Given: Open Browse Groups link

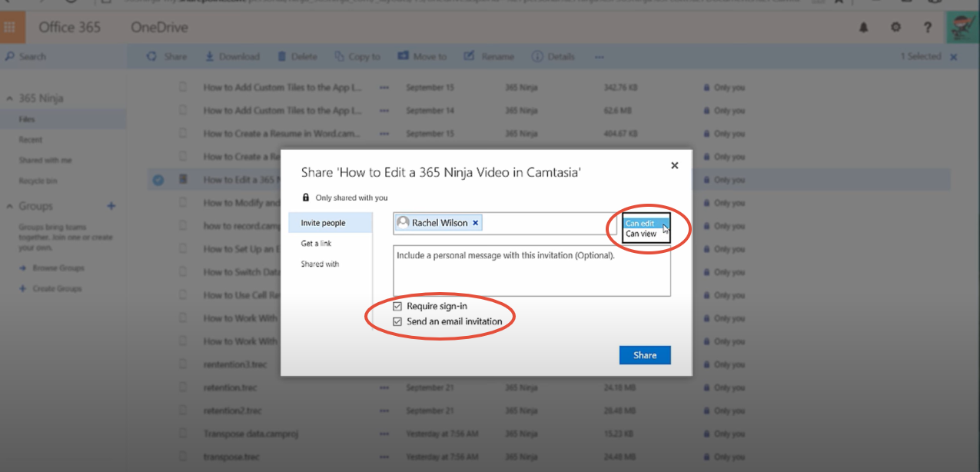Looking at the screenshot, I should [52, 268].
